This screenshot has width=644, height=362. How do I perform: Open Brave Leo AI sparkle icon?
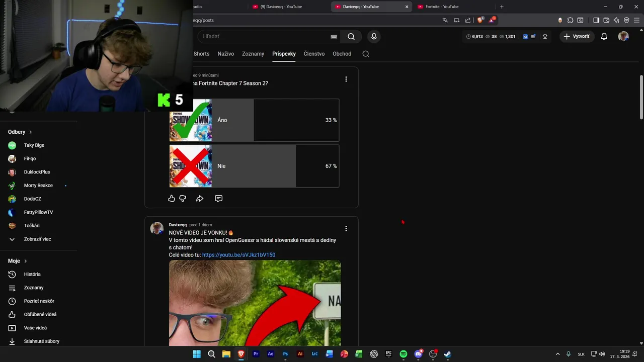point(616,20)
